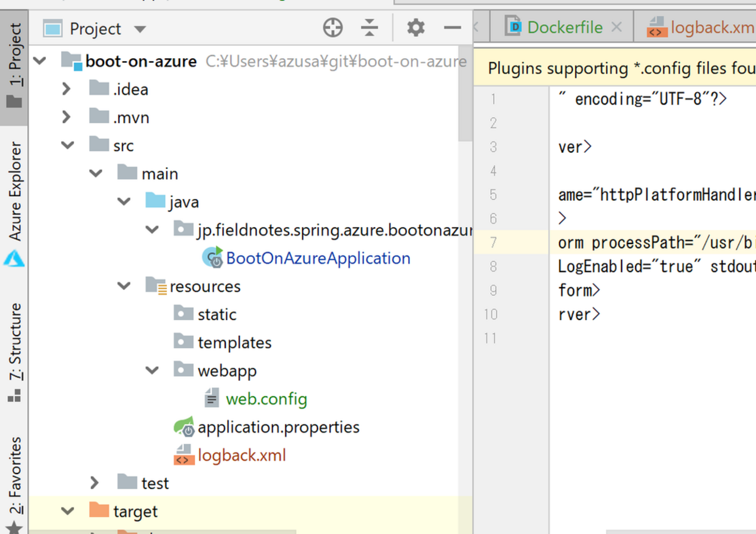Select application.properties file
756x534 pixels.
[x=278, y=427]
